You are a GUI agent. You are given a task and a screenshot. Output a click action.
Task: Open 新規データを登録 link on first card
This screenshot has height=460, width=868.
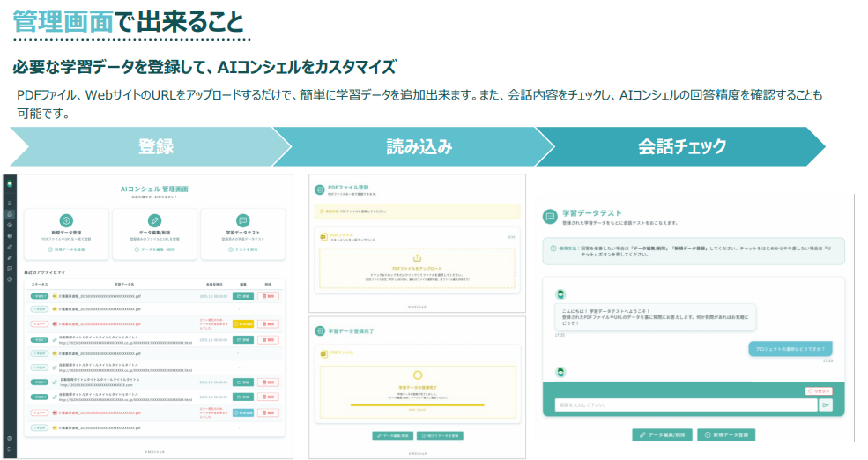(x=66, y=249)
